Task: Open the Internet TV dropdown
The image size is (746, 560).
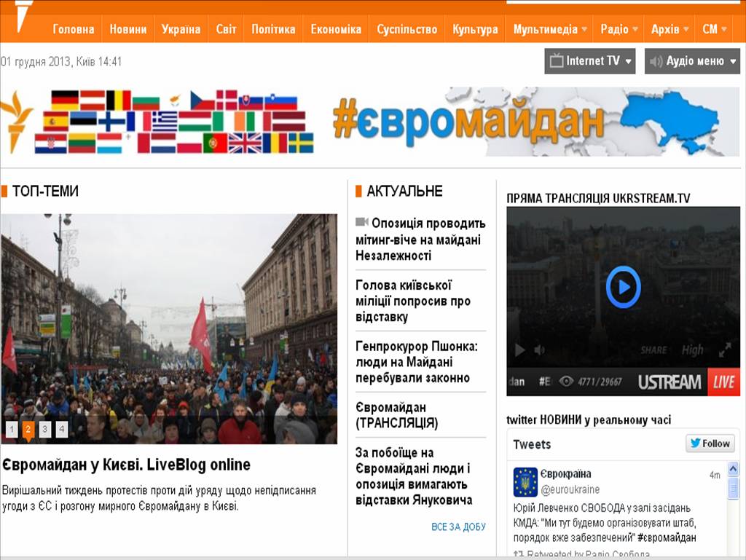Action: point(590,61)
